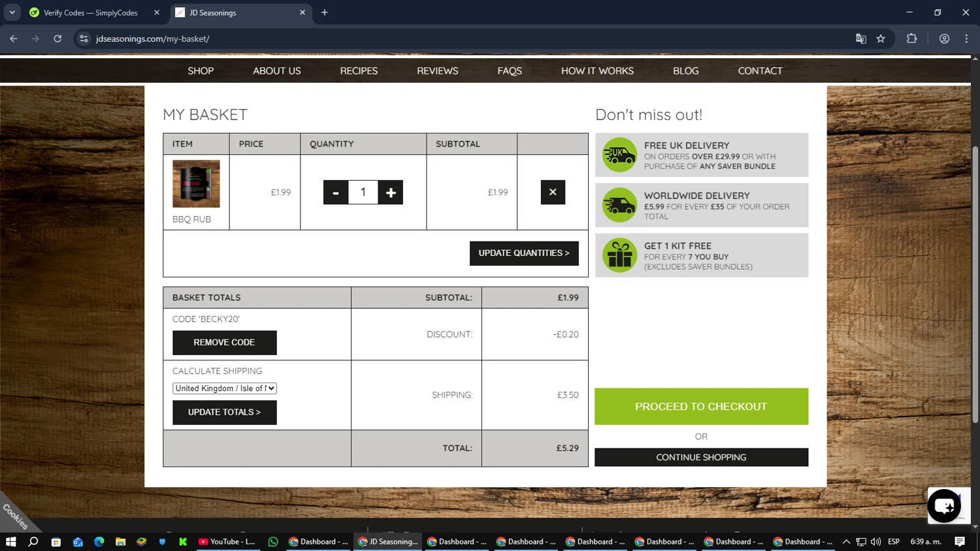Click the address bar URL
This screenshot has width=980, height=551.
click(x=152, y=39)
